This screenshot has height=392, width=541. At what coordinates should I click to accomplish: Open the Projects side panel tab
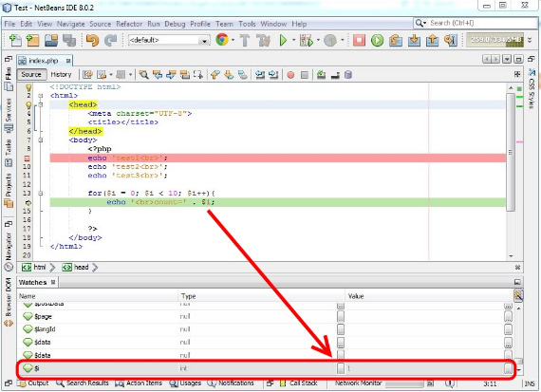click(9, 190)
